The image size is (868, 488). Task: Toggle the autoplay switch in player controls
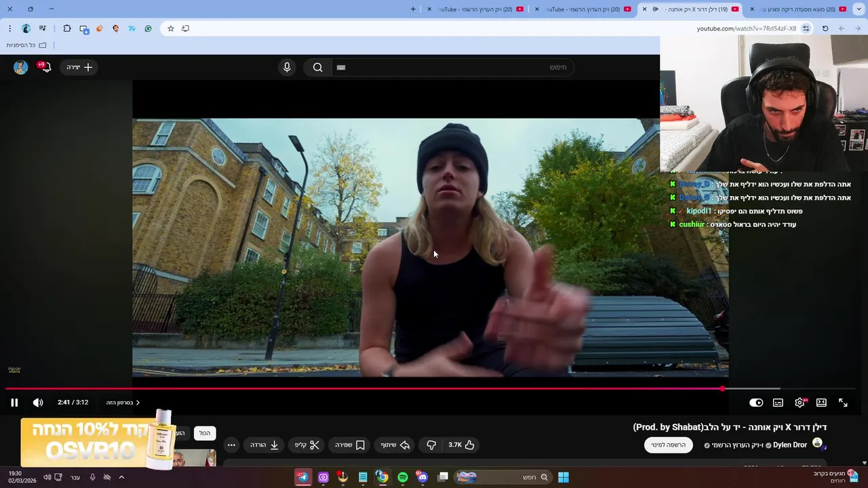(756, 403)
